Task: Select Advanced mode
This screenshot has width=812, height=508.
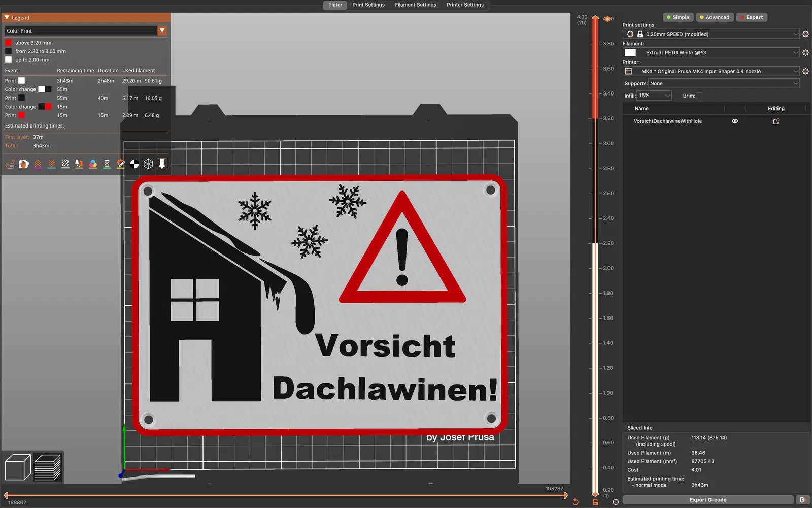Action: point(714,17)
